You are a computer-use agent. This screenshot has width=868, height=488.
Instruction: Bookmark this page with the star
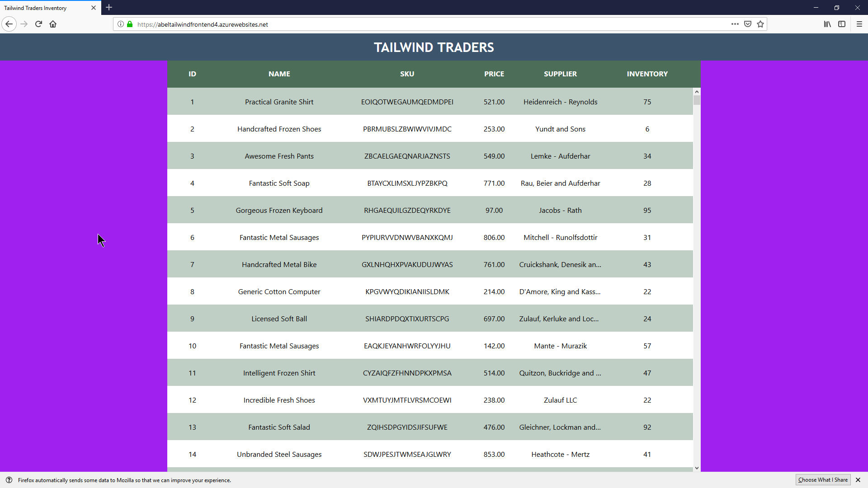pyautogui.click(x=760, y=24)
